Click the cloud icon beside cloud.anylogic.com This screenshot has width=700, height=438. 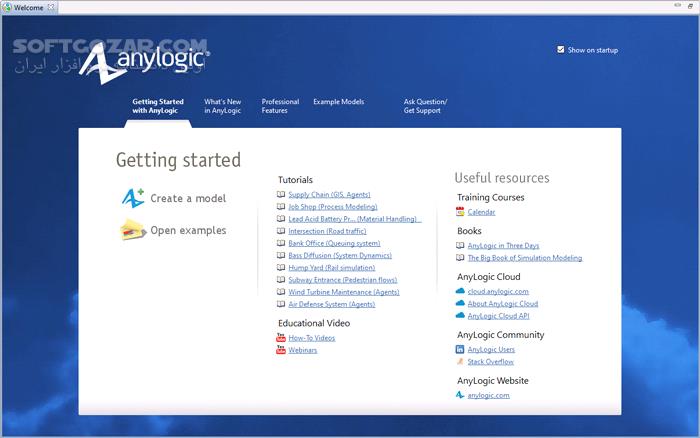pos(460,291)
